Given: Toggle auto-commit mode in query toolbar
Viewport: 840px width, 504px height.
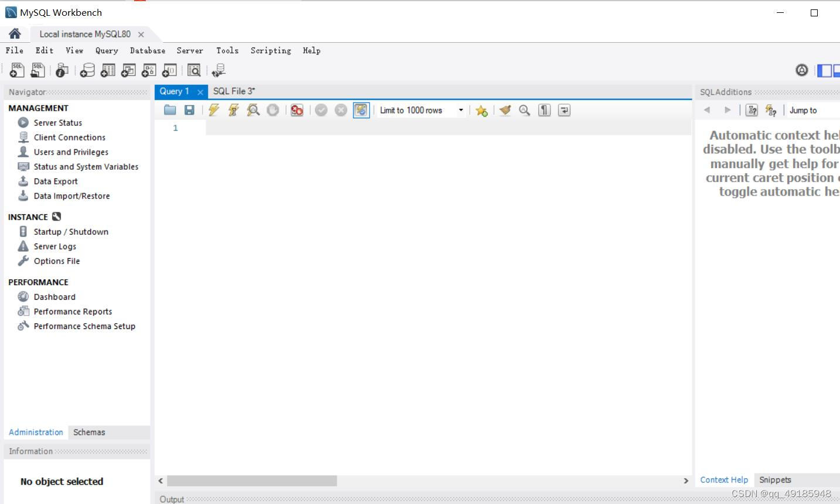Looking at the screenshot, I should point(361,110).
